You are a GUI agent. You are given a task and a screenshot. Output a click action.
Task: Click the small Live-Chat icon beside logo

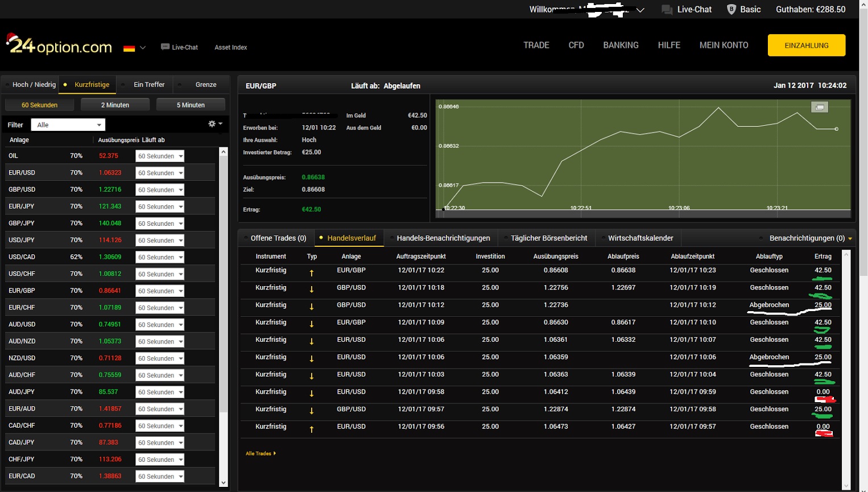pos(165,47)
